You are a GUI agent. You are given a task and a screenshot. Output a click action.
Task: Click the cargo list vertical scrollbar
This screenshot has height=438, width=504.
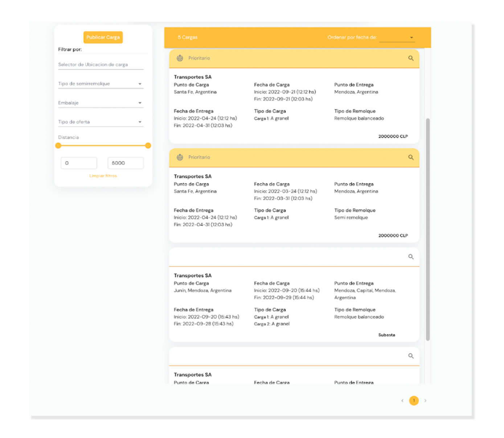coord(428,229)
